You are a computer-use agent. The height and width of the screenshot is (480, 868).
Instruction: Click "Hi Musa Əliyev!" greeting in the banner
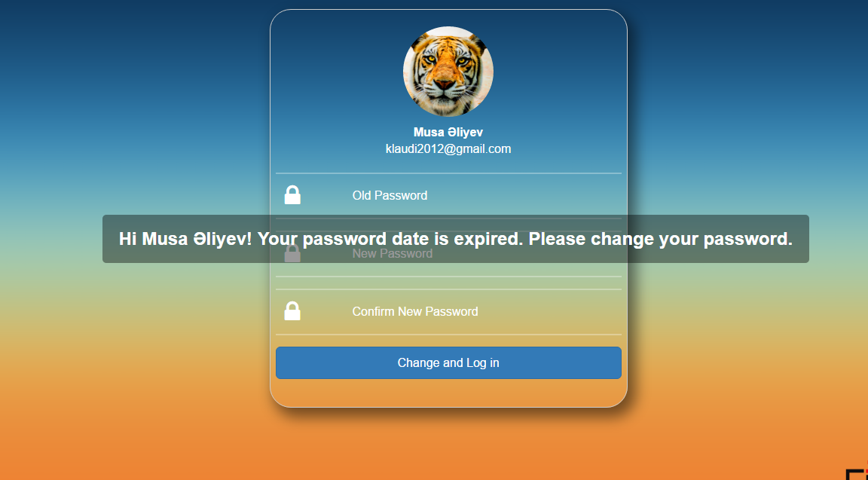pyautogui.click(x=186, y=239)
